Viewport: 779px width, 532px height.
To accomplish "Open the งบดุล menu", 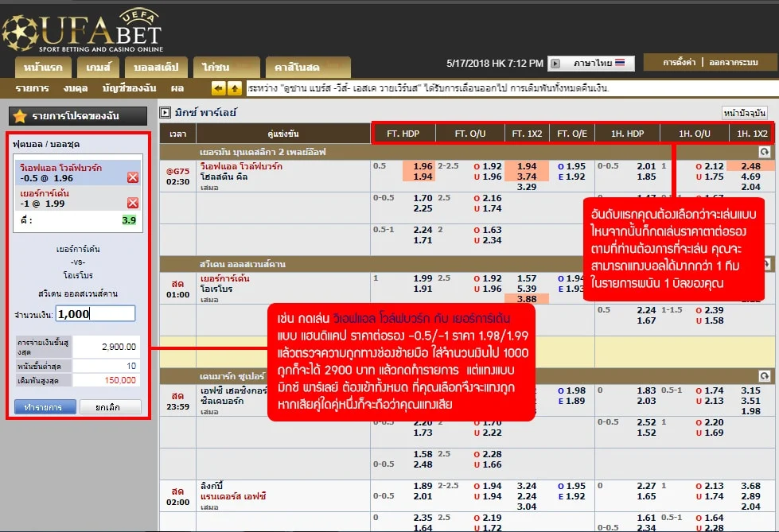I will click(76, 88).
